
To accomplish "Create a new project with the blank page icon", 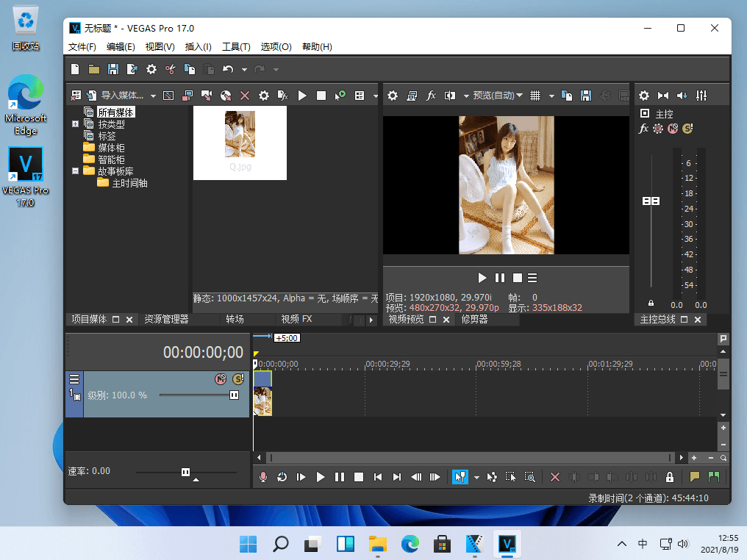I will (75, 70).
